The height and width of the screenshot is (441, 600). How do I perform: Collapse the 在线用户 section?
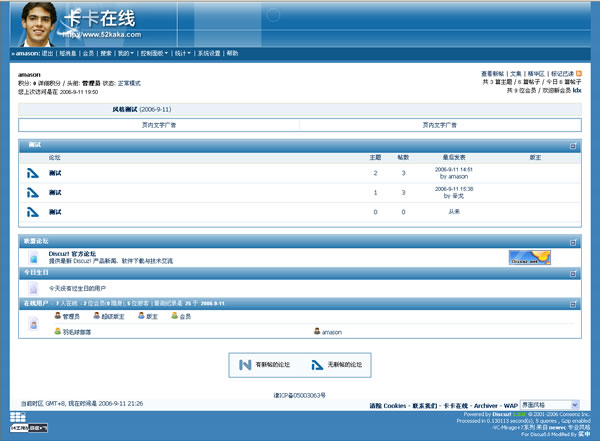point(573,304)
